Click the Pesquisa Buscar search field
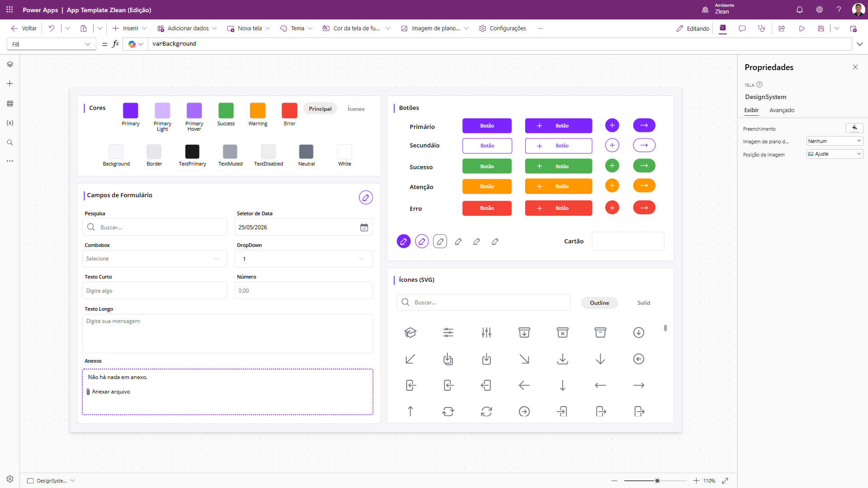The height and width of the screenshot is (488, 868). (155, 227)
